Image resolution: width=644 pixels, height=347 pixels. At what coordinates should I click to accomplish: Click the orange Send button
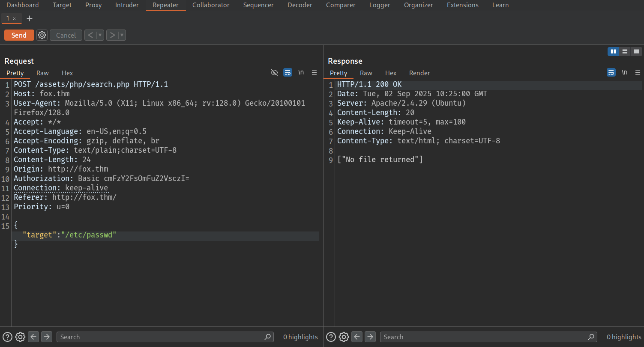[19, 35]
